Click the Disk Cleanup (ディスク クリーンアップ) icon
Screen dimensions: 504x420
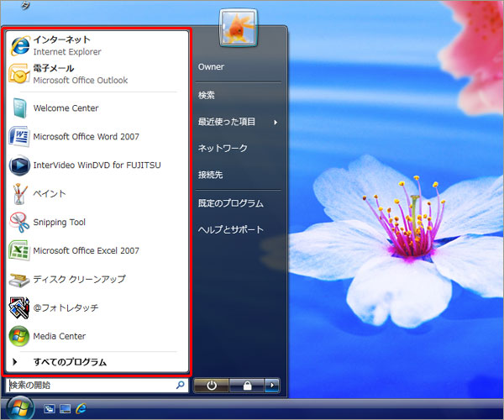19,280
